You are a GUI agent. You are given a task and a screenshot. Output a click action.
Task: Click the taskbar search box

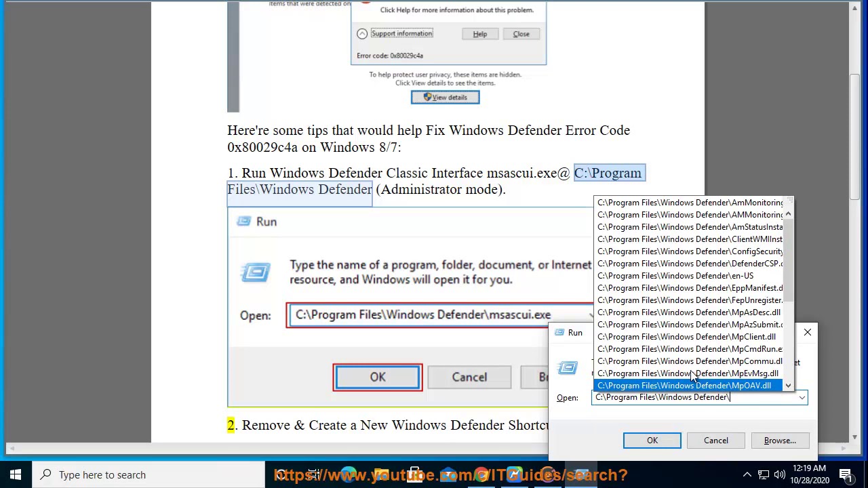tap(149, 474)
